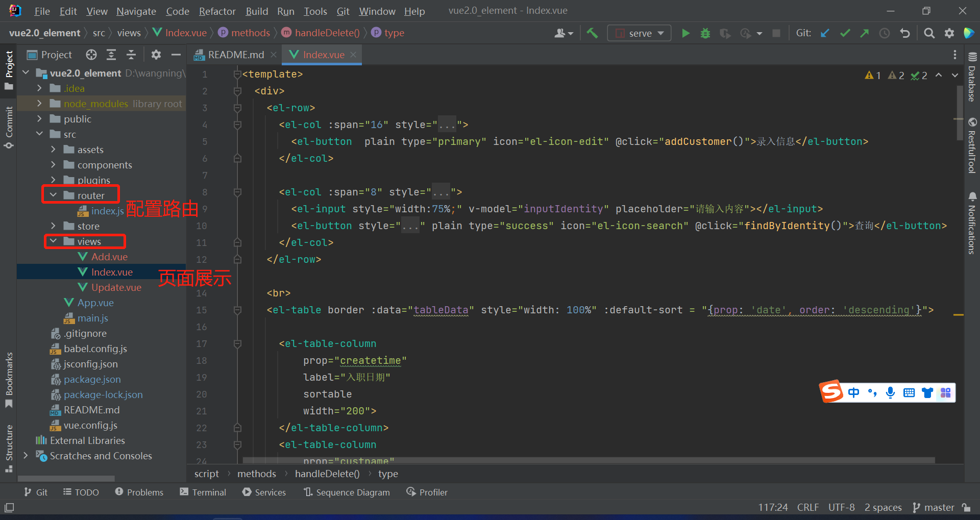This screenshot has height=520, width=980.
Task: Click the Build hammer icon
Action: pos(592,33)
